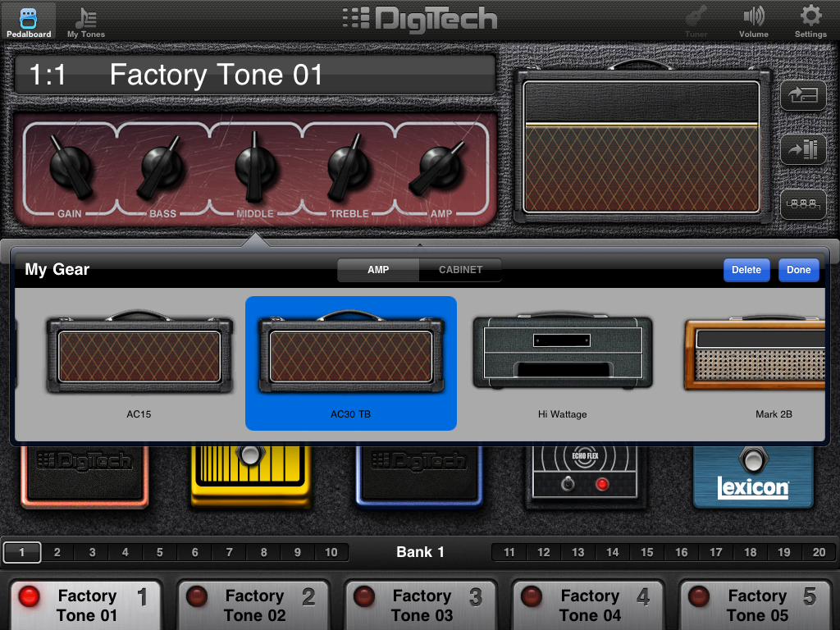Select the blue-bordered DigiTech pedal
Image resolution: width=840 pixels, height=630 pixels.
[x=419, y=475]
